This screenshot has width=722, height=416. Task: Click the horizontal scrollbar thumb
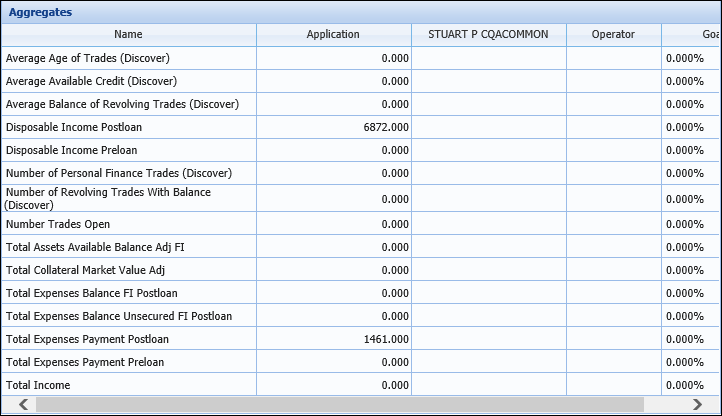pyautogui.click(x=340, y=404)
